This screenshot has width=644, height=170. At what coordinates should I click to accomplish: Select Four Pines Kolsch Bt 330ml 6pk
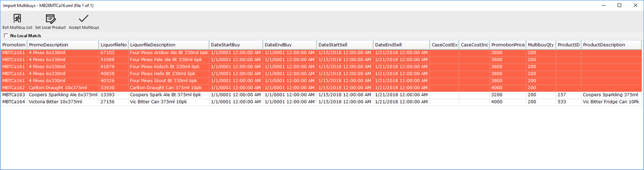pyautogui.click(x=169, y=67)
